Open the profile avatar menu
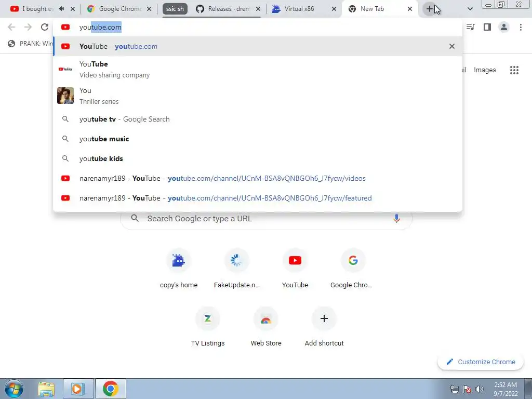This screenshot has width=532, height=399. (x=504, y=27)
